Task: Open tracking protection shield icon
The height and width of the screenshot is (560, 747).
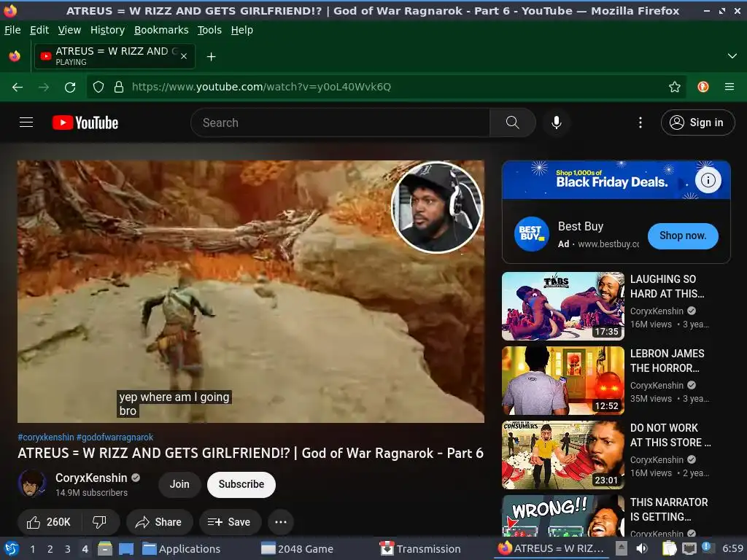Action: click(98, 87)
